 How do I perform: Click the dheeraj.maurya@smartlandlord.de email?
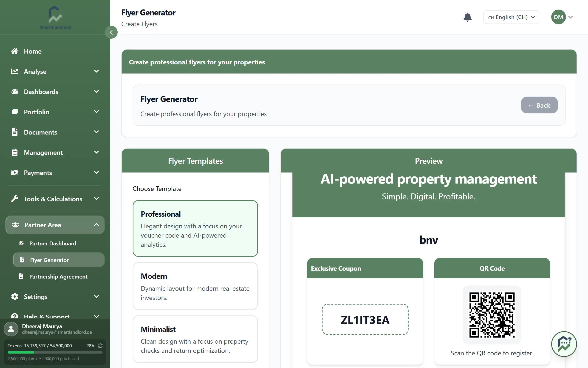[57, 332]
